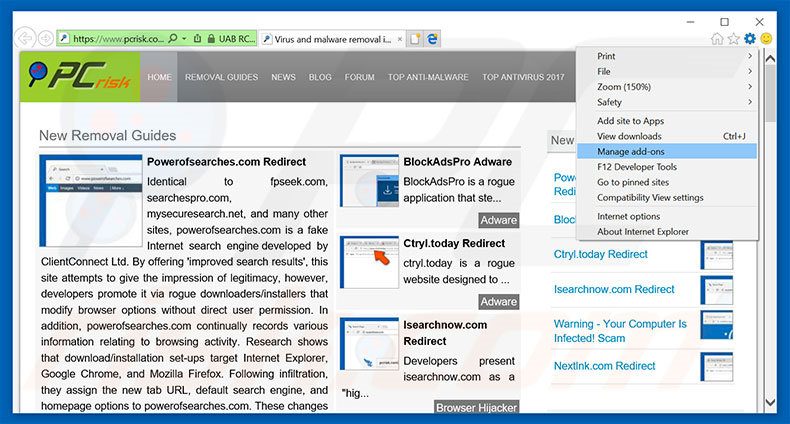This screenshot has height=424, width=790.
Task: Click the search magnifier in address bar
Action: (x=173, y=38)
